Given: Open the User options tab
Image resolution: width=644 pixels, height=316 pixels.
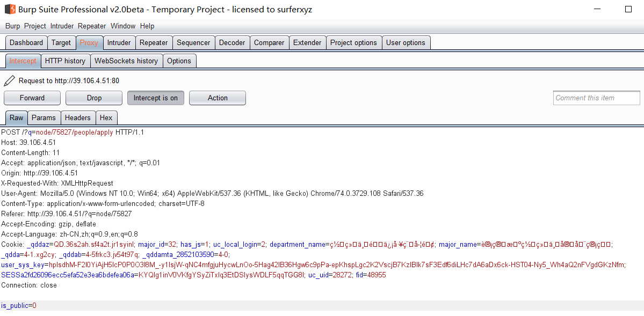Looking at the screenshot, I should 406,43.
